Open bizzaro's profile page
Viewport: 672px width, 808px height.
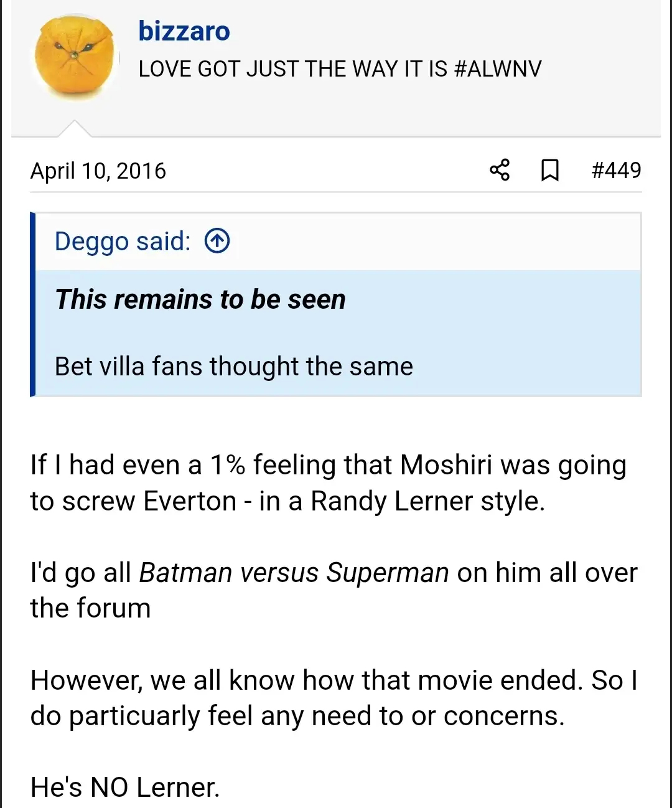pyautogui.click(x=184, y=31)
